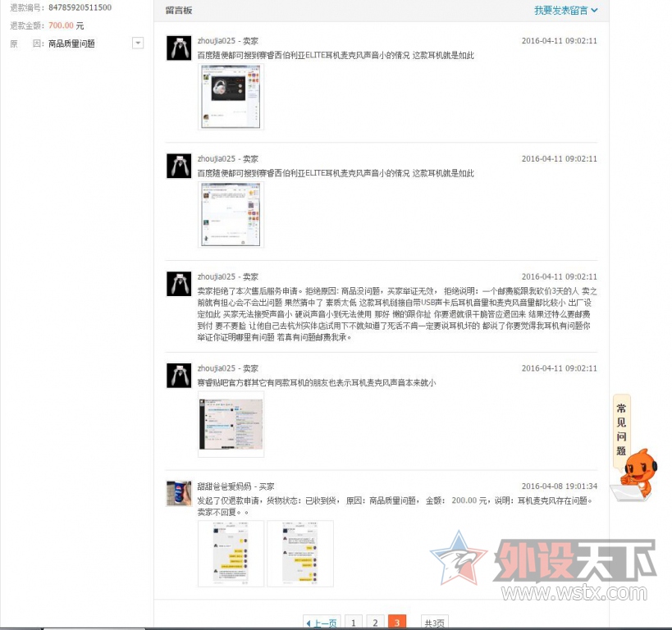Viewport: 672px width, 630px height.
Task: Open the buyer's second chat screenshot thumbnail
Action: tap(299, 553)
